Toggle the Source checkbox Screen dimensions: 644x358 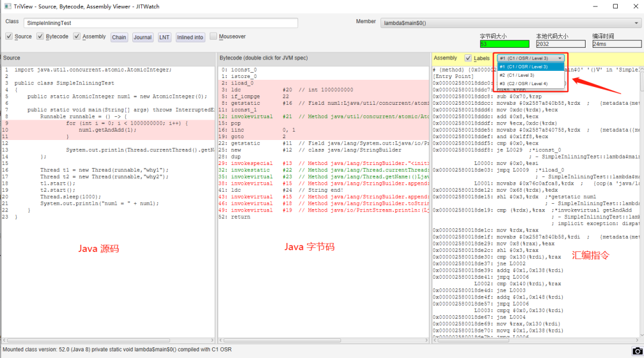(x=8, y=36)
